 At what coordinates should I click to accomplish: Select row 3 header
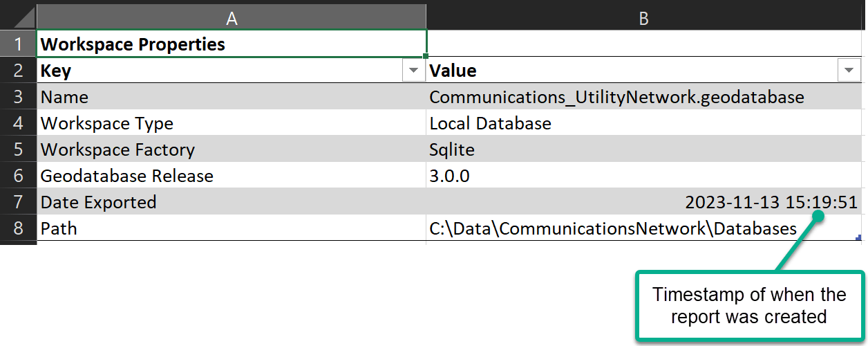(x=18, y=97)
